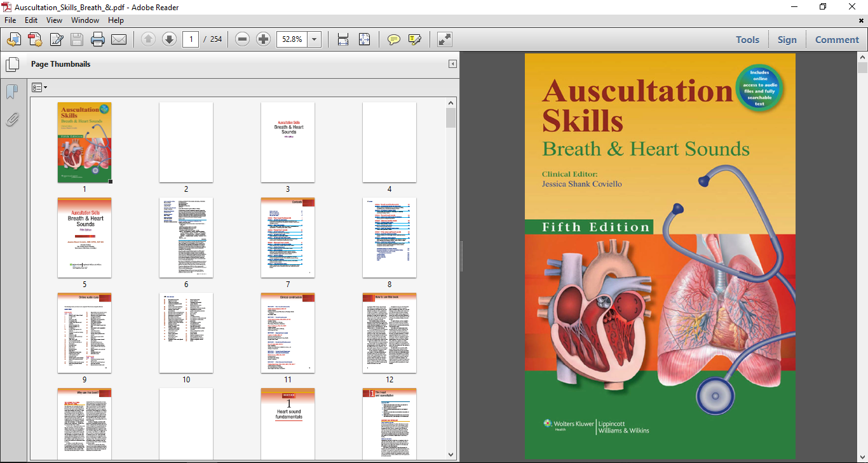Click document view scroll up arrow
The height and width of the screenshot is (463, 868).
tap(862, 57)
